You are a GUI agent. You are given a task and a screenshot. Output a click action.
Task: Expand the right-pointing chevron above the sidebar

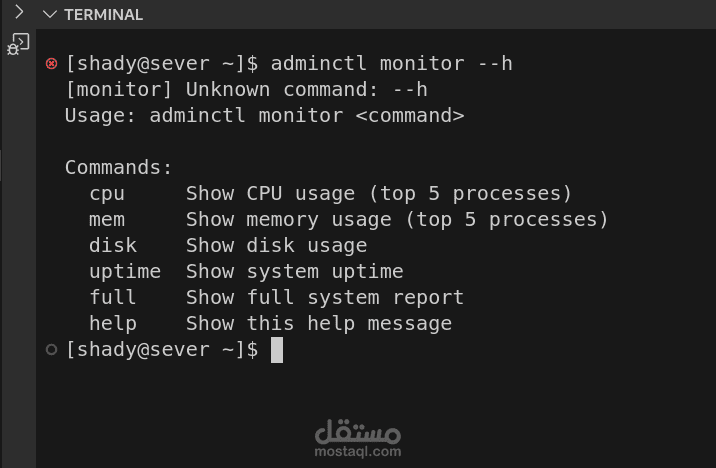[19, 12]
